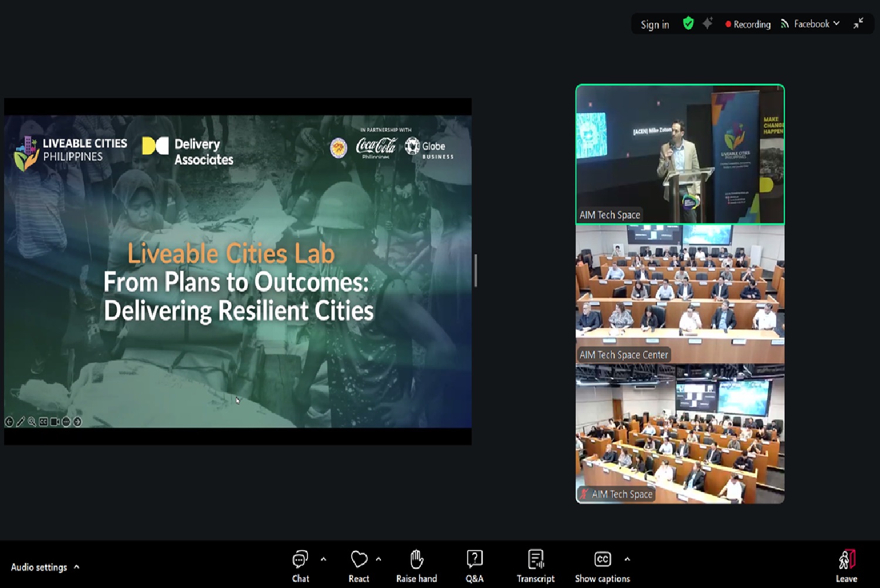This screenshot has width=880, height=588.
Task: Open the Chat panel
Action: (x=300, y=566)
